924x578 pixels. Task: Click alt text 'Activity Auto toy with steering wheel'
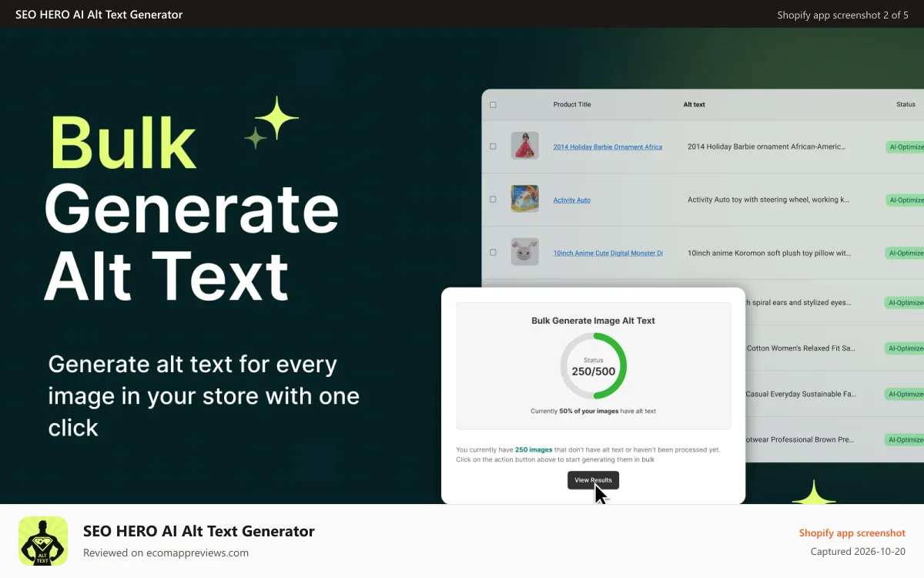[x=768, y=200]
